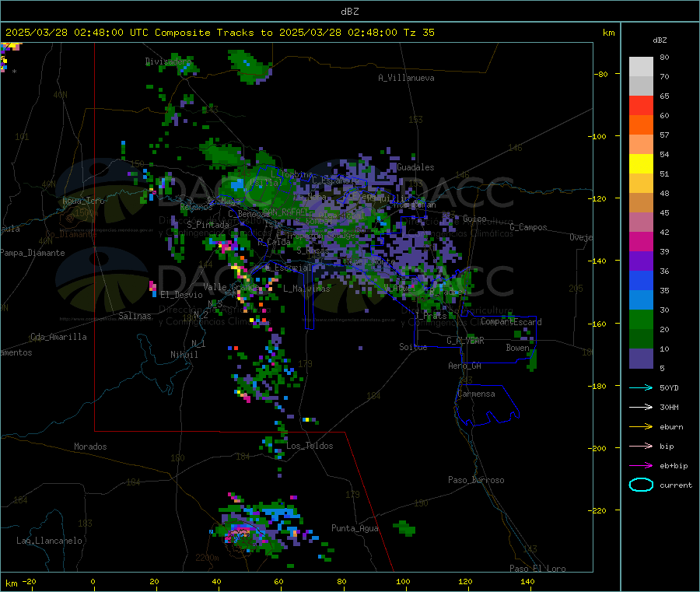This screenshot has height=592, width=700.
Task: Click the orange 57 dBZ legend swatch
Action: coord(641,125)
